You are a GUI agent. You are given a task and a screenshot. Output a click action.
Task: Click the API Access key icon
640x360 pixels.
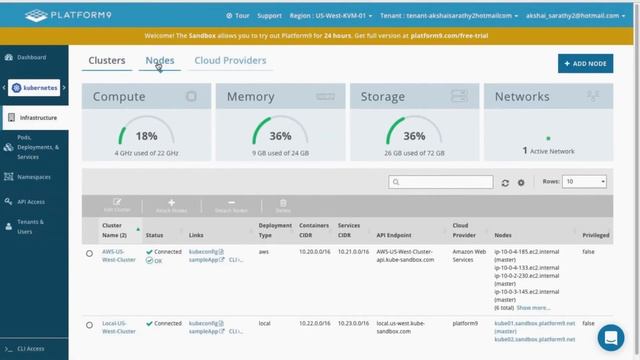tap(9, 202)
